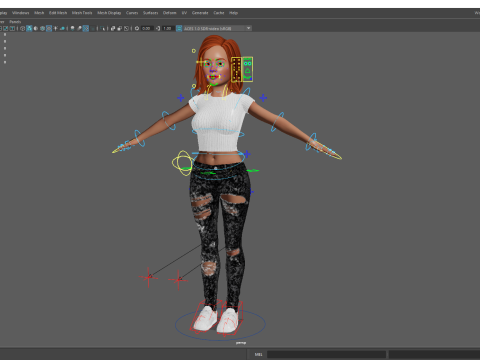Toggle wireframe on shaded icon

point(42,28)
